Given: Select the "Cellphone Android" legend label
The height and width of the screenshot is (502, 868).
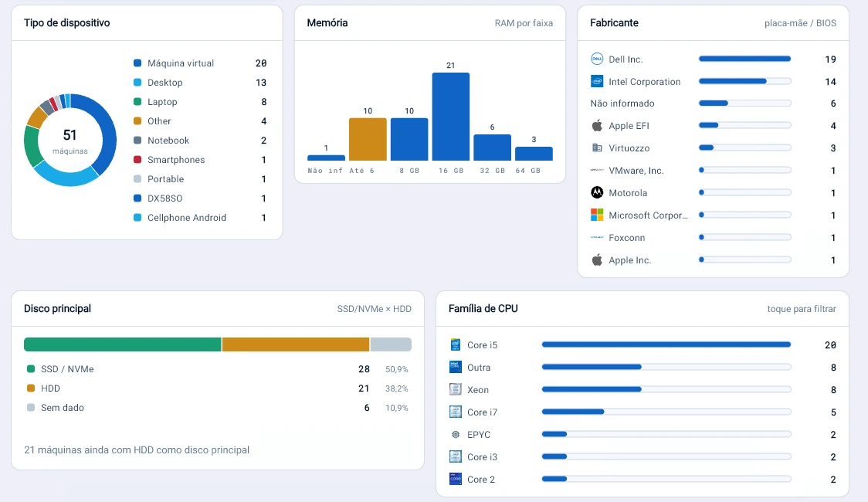Looking at the screenshot, I should click(187, 218).
